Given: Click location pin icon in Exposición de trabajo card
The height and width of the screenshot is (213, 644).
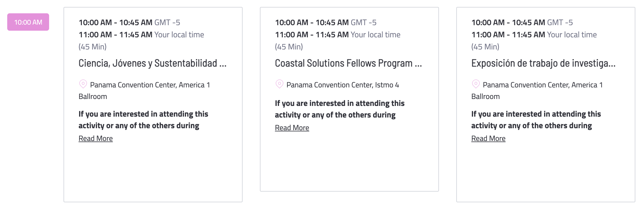Looking at the screenshot, I should [476, 84].
